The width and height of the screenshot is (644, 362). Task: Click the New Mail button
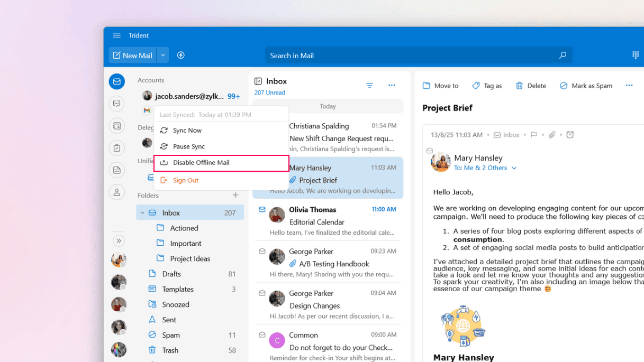(x=132, y=55)
